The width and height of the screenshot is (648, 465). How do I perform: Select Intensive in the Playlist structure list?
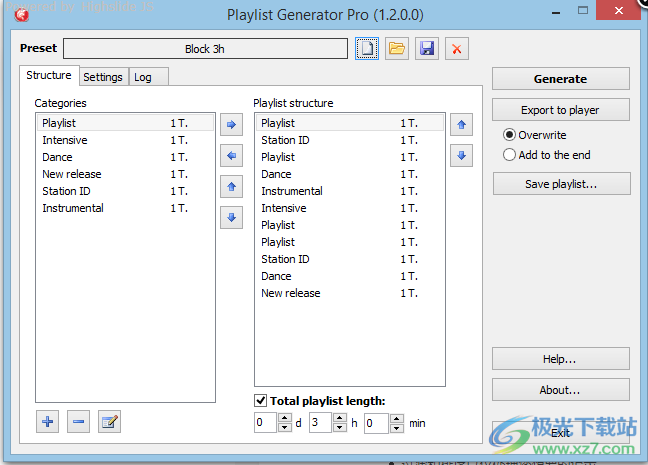click(350, 208)
